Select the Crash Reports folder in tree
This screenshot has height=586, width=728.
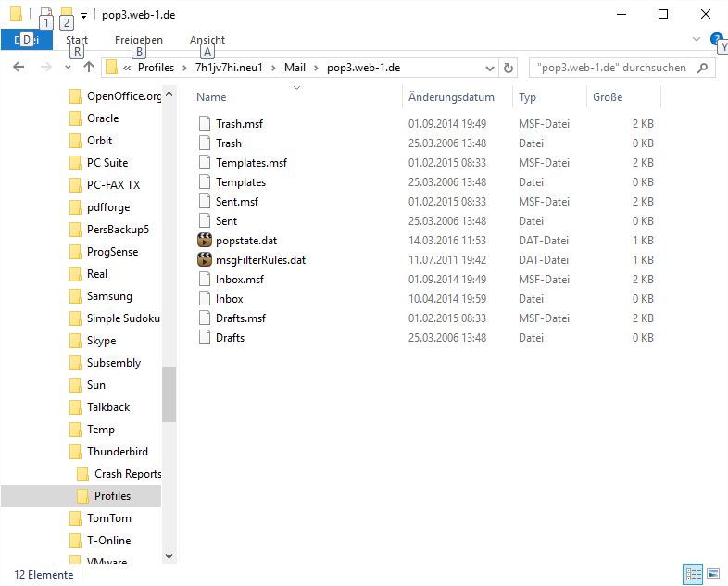(128, 474)
